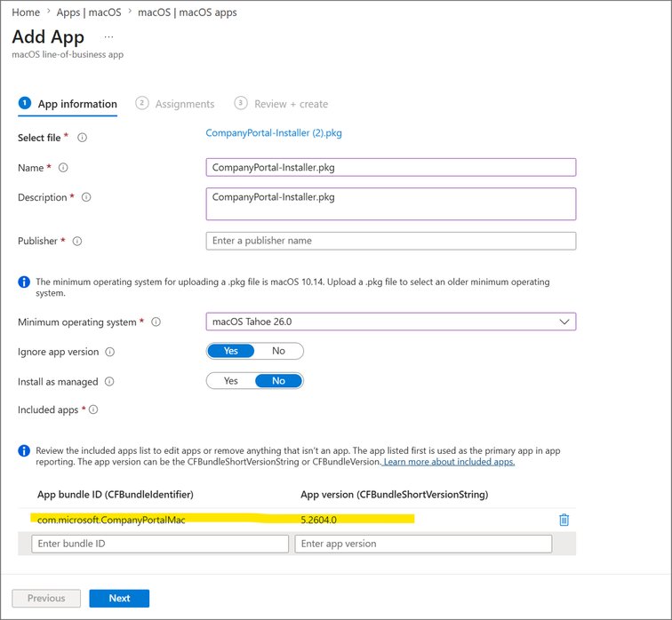Click the info icon beside Description
672x620 pixels.
(86, 197)
